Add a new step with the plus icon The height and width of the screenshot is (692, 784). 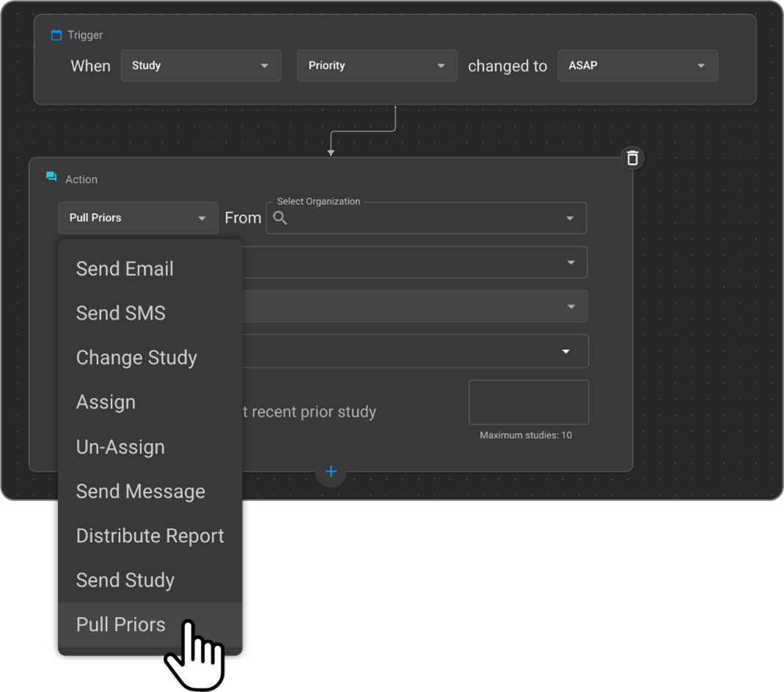pyautogui.click(x=331, y=472)
